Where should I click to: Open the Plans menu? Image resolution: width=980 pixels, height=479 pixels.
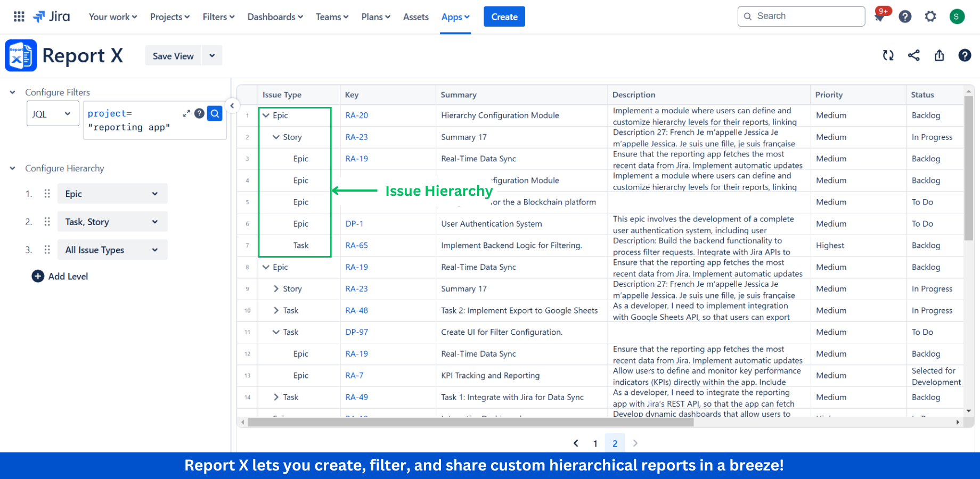click(x=376, y=17)
